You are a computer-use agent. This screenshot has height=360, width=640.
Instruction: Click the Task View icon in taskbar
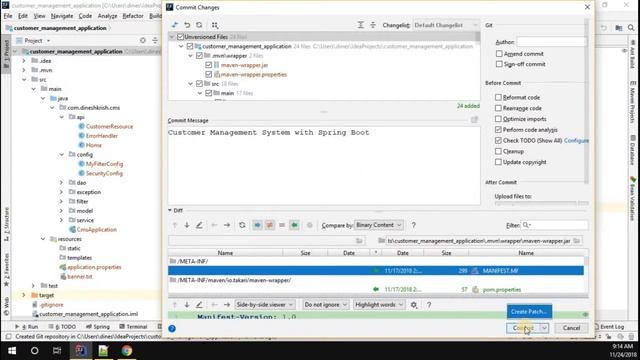click(57, 351)
